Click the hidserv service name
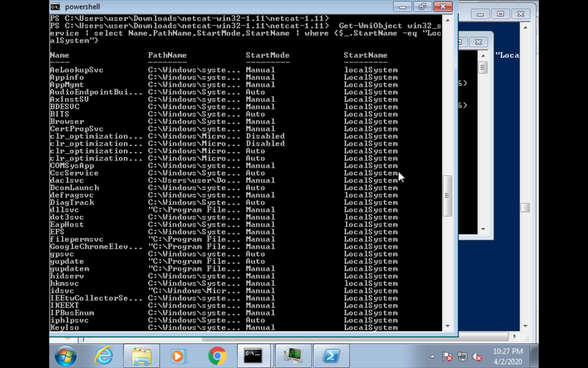 coord(67,276)
